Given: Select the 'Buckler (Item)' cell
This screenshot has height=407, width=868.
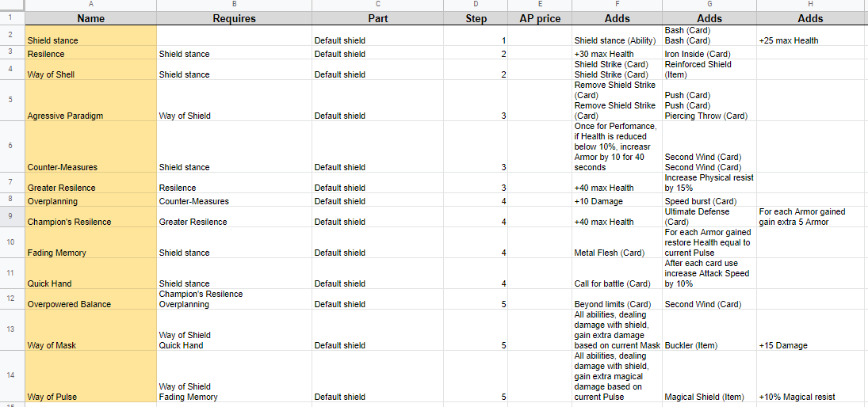Looking at the screenshot, I should tap(709, 329).
